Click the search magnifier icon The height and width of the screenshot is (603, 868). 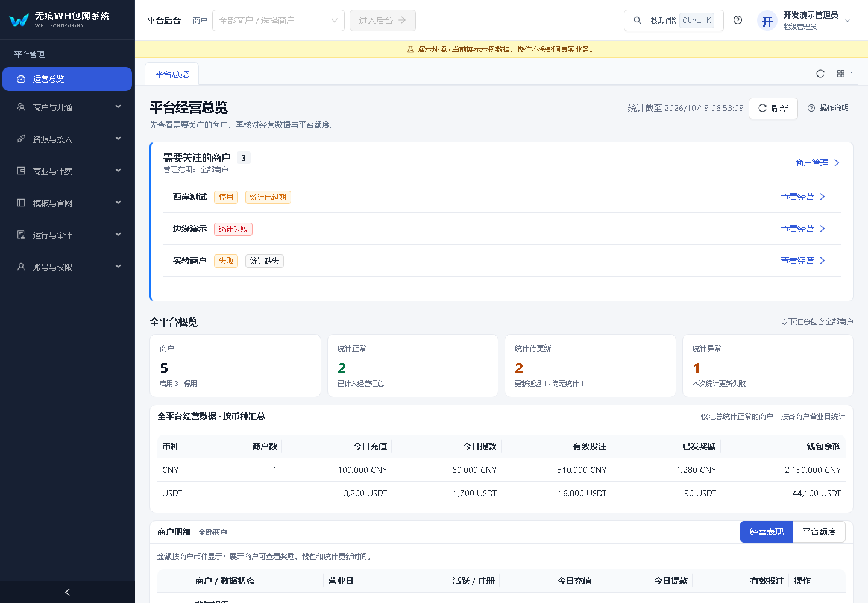(x=638, y=21)
